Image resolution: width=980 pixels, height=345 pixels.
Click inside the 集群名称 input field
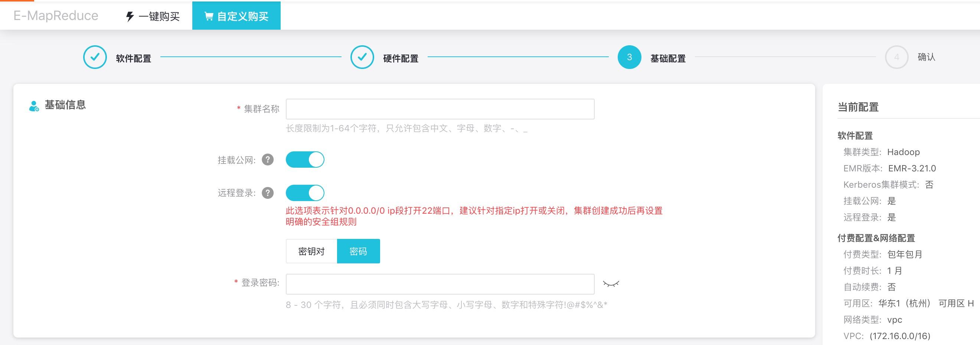point(440,109)
